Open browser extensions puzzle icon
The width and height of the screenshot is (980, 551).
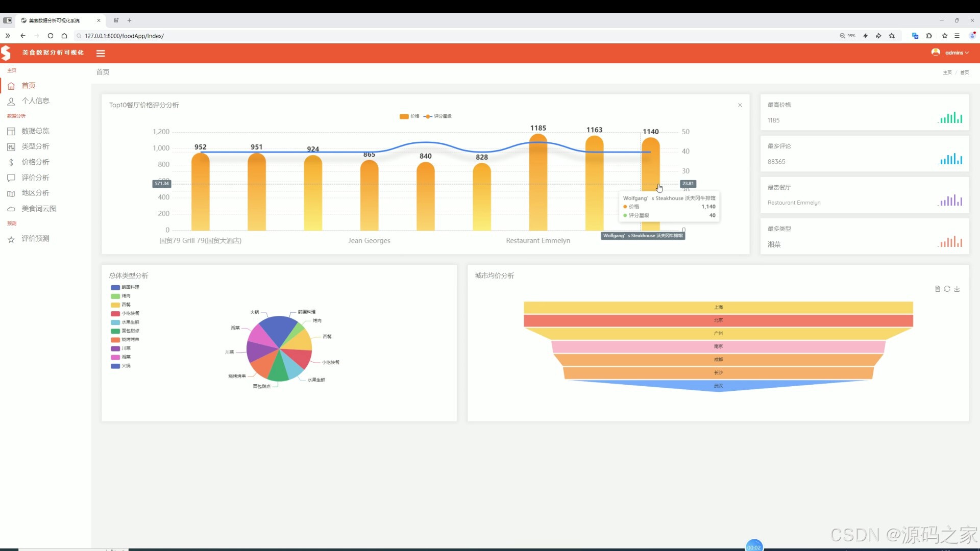click(x=929, y=36)
